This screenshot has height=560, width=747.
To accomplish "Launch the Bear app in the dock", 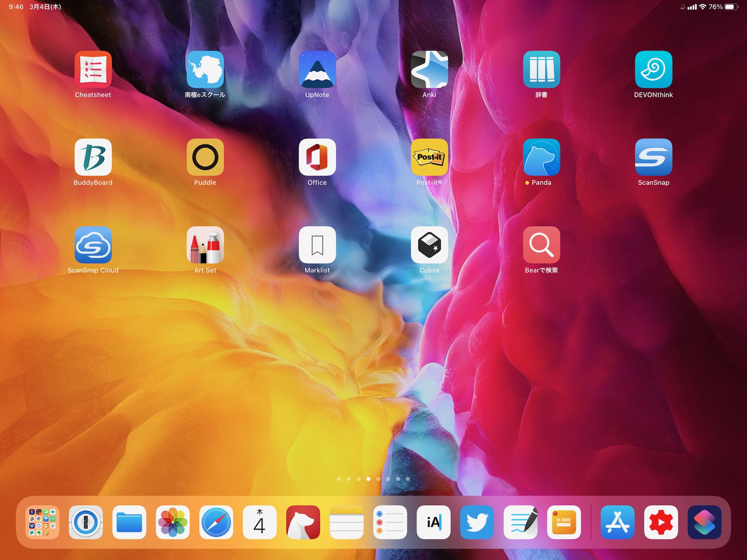I will tap(303, 522).
